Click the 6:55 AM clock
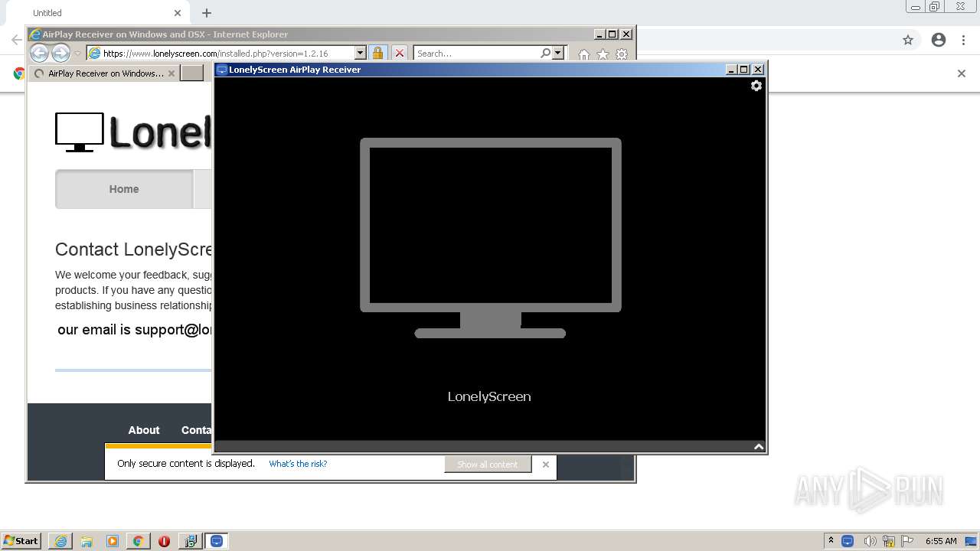Screen dimensions: 980x551 coord(941,541)
